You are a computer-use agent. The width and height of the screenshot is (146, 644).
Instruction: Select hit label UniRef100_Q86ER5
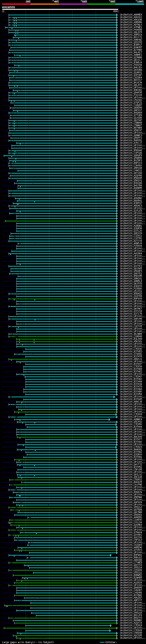[131, 588]
